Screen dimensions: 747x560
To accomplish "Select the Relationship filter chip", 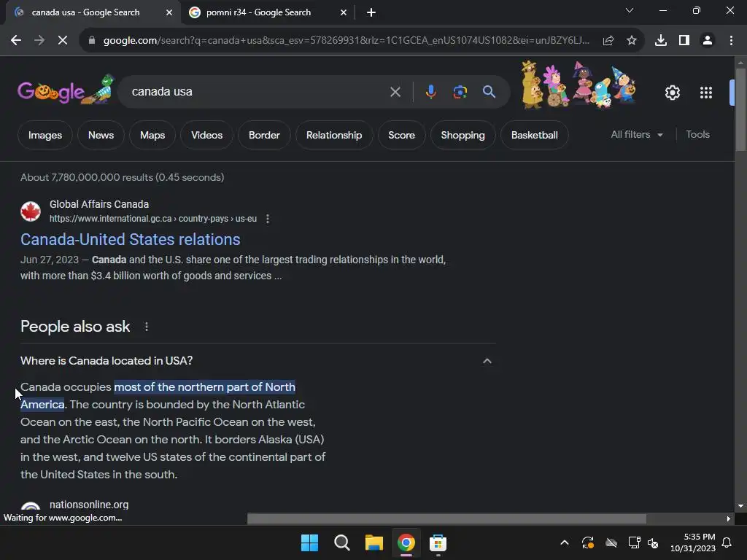I will coord(334,135).
